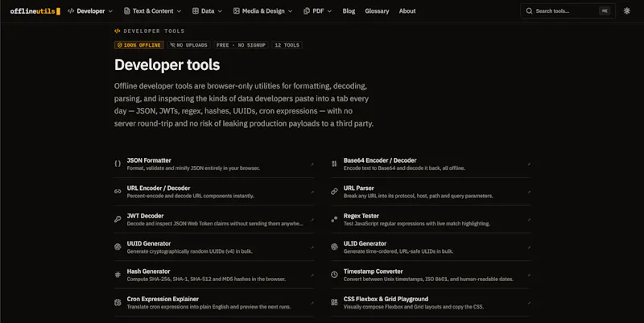The width and height of the screenshot is (644, 323).
Task: Click the PDF file icon in navbar
Action: 307,11
